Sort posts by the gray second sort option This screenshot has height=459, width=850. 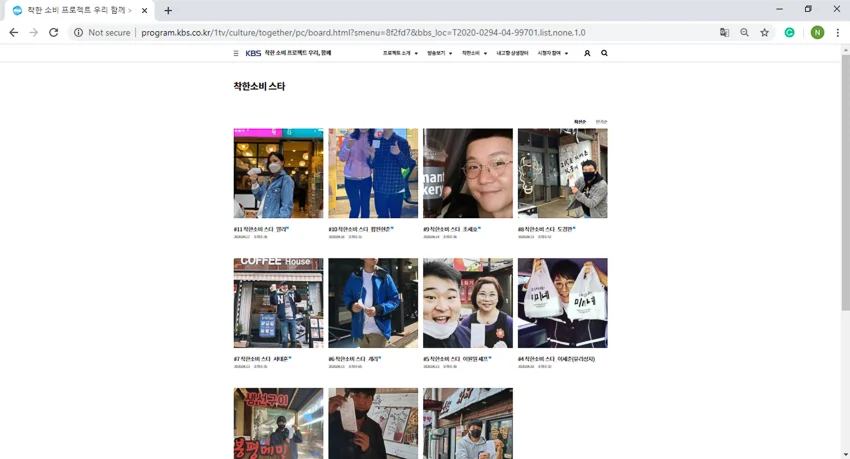pyautogui.click(x=601, y=122)
